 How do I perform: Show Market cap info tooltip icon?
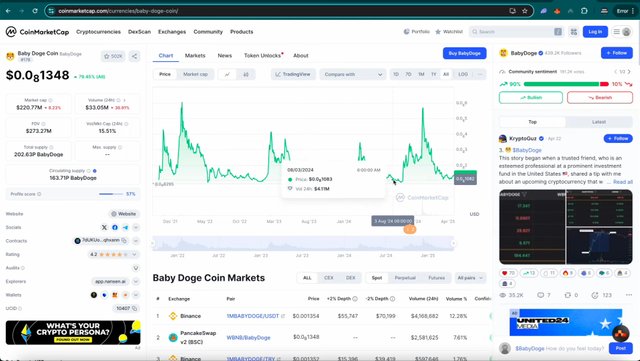[x=51, y=100]
